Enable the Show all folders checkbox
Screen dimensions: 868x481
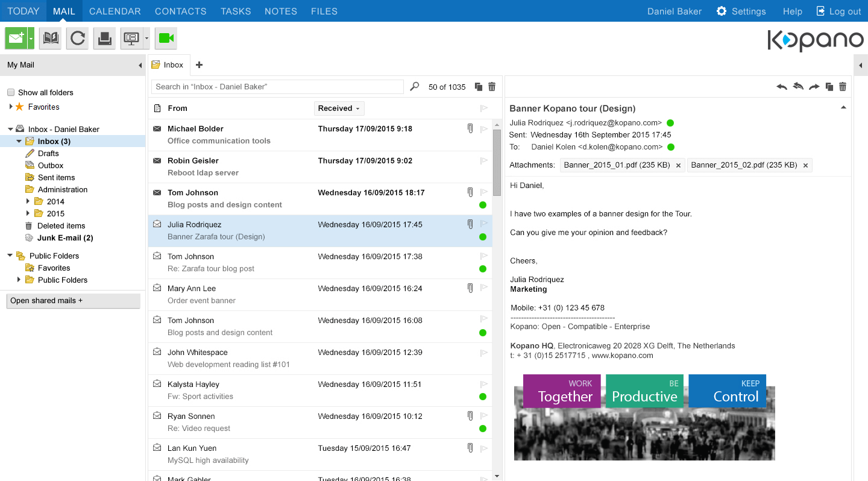[11, 92]
